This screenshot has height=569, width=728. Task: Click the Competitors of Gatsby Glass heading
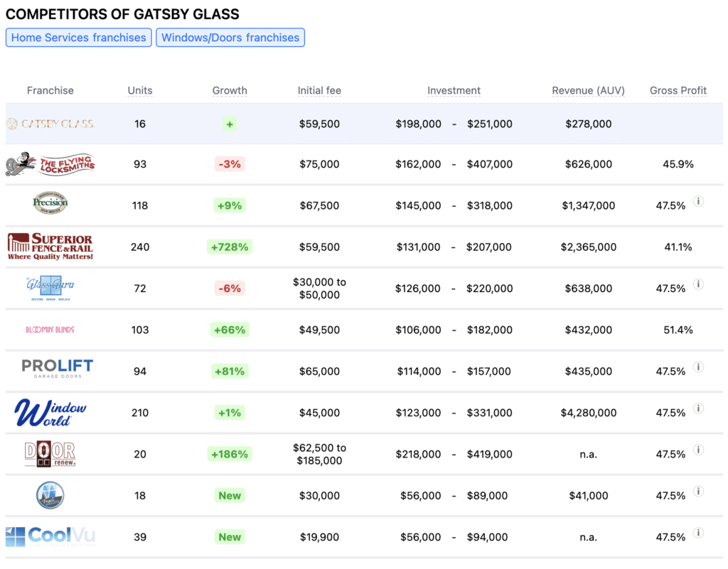click(122, 14)
